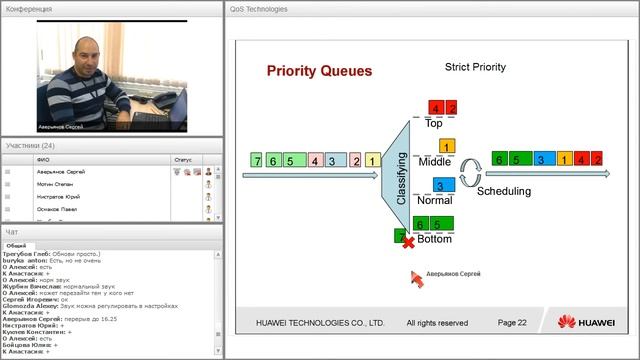
Task: Click the yellow packet 1 in Middle queue
Action: point(447,146)
